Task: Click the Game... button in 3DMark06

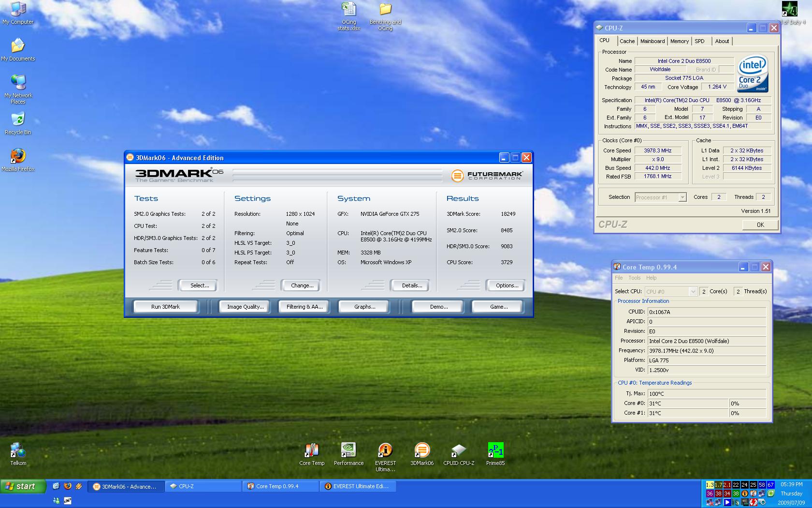Action: click(x=498, y=307)
